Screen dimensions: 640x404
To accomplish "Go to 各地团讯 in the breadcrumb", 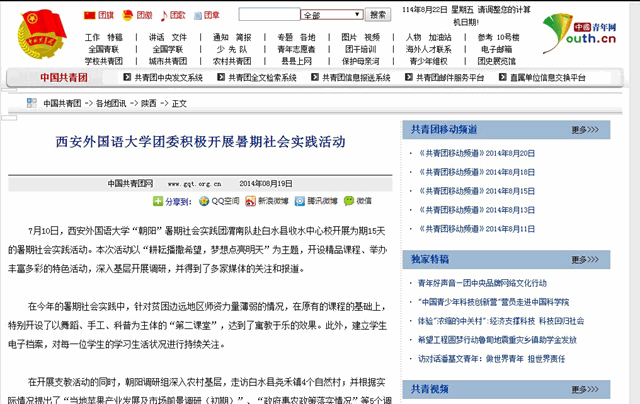I will pos(111,103).
